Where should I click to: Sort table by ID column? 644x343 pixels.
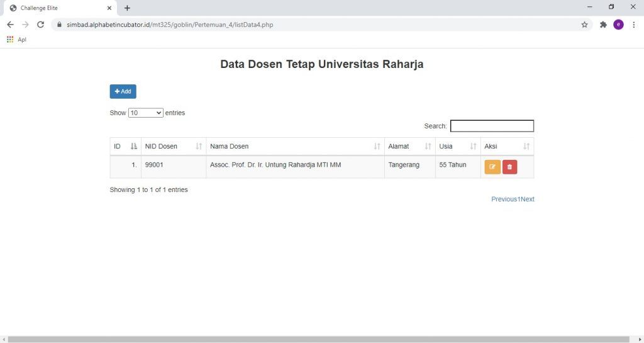tap(125, 146)
